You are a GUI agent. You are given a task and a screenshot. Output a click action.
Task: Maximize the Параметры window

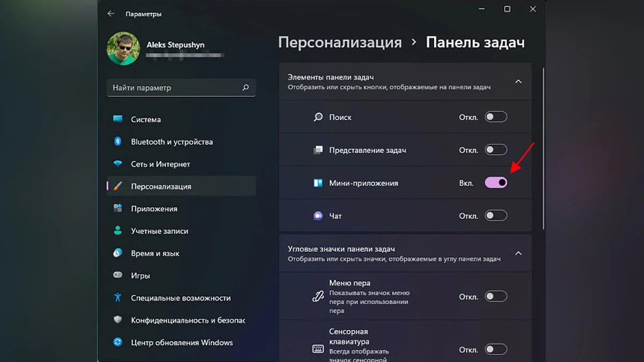tap(507, 9)
